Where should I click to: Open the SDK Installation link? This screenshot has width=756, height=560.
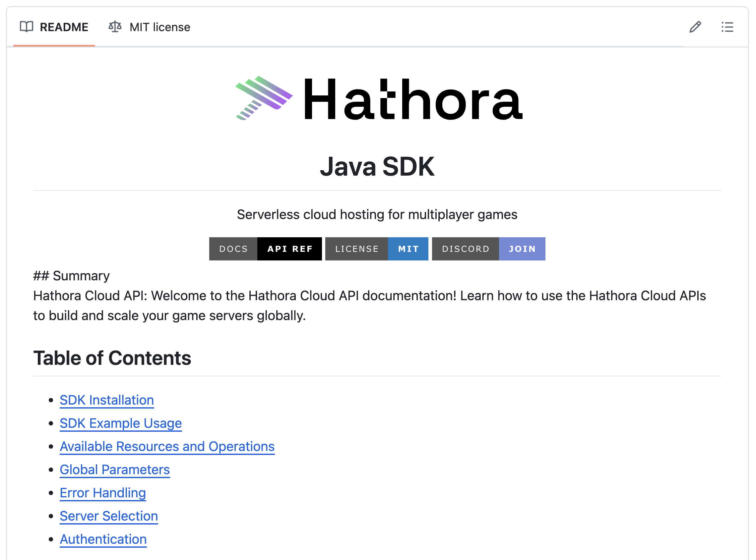[x=106, y=400]
